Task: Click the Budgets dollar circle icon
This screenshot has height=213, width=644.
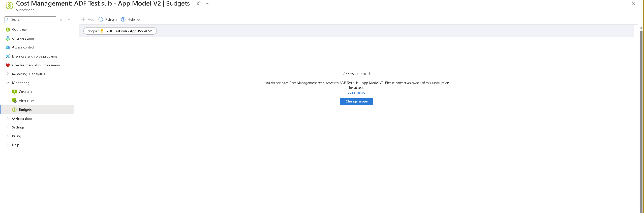Action: 14,110
